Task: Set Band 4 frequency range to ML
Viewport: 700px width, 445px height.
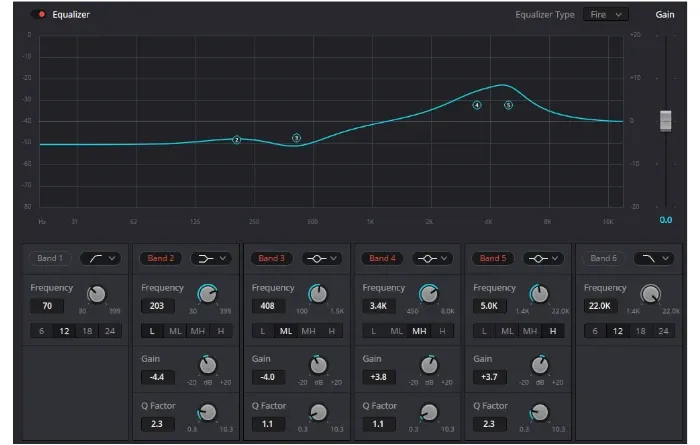Action: coord(396,331)
